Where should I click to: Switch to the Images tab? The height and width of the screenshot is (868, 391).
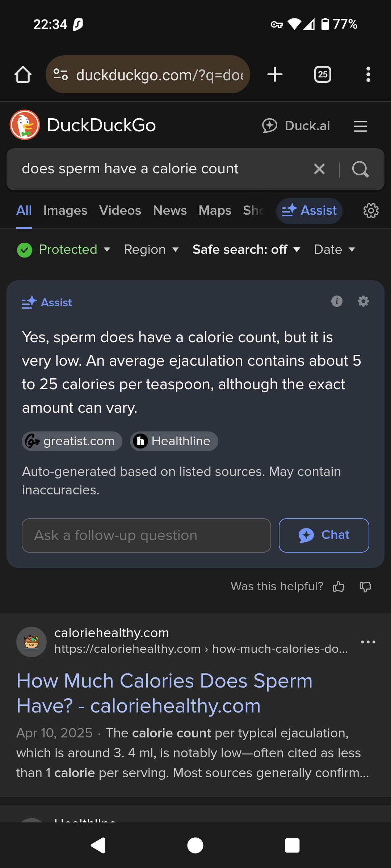coord(65,210)
